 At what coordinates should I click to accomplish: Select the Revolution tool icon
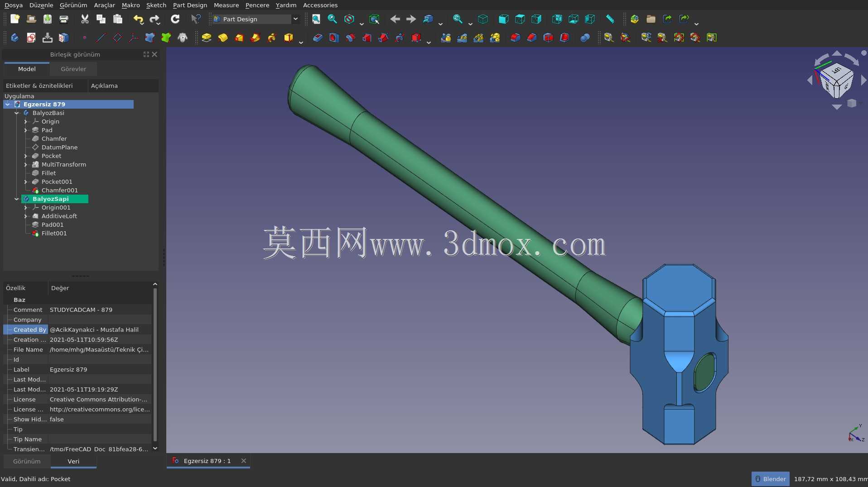coord(223,38)
